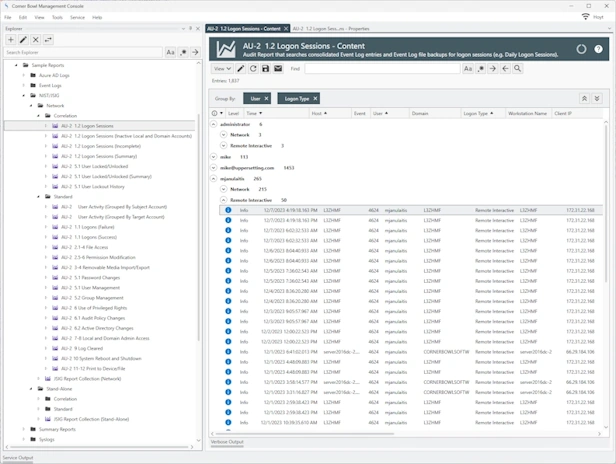Image resolution: width=616 pixels, height=464 pixels.
Task: Open the Tools menu
Action: tap(57, 17)
